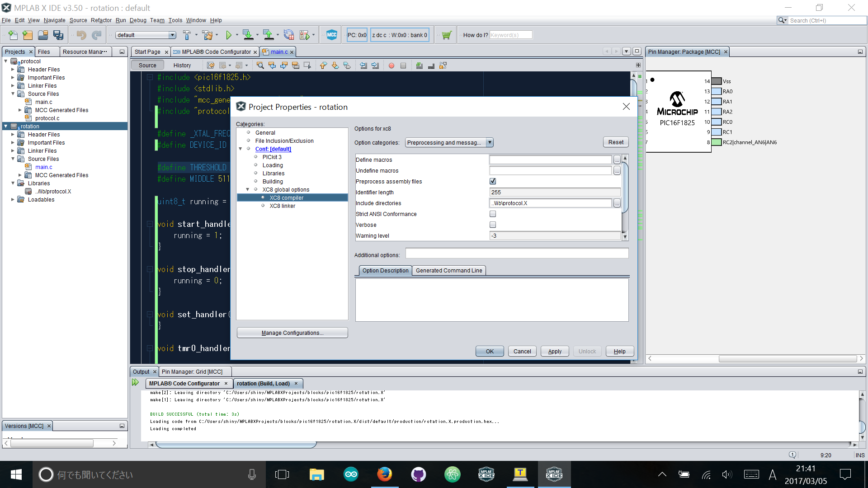Image resolution: width=868 pixels, height=488 pixels.
Task: Click the Reset options button
Action: [x=616, y=142]
